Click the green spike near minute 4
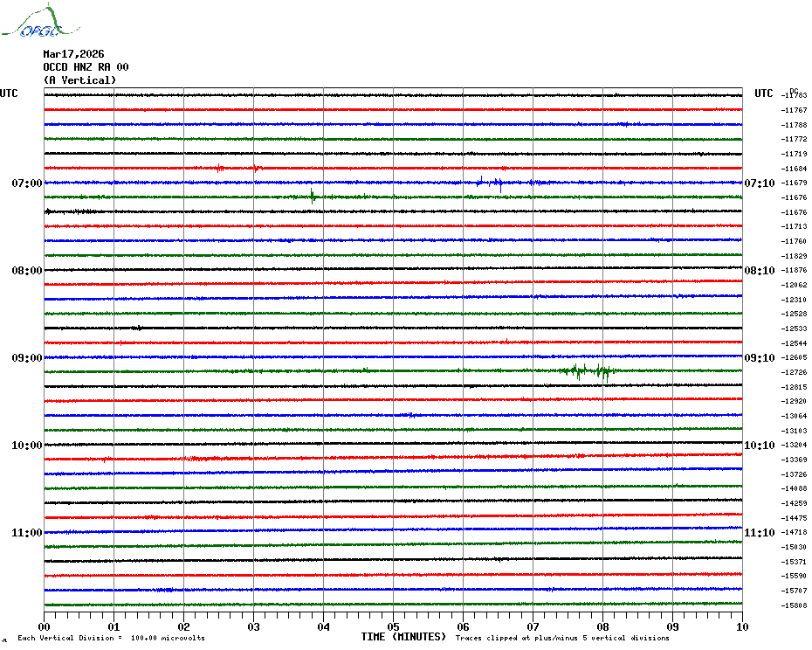Screen dimensions: 812x650 tap(312, 196)
